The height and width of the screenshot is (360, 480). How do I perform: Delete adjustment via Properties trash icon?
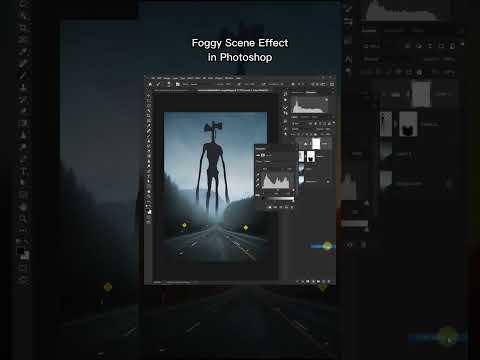tap(292, 207)
